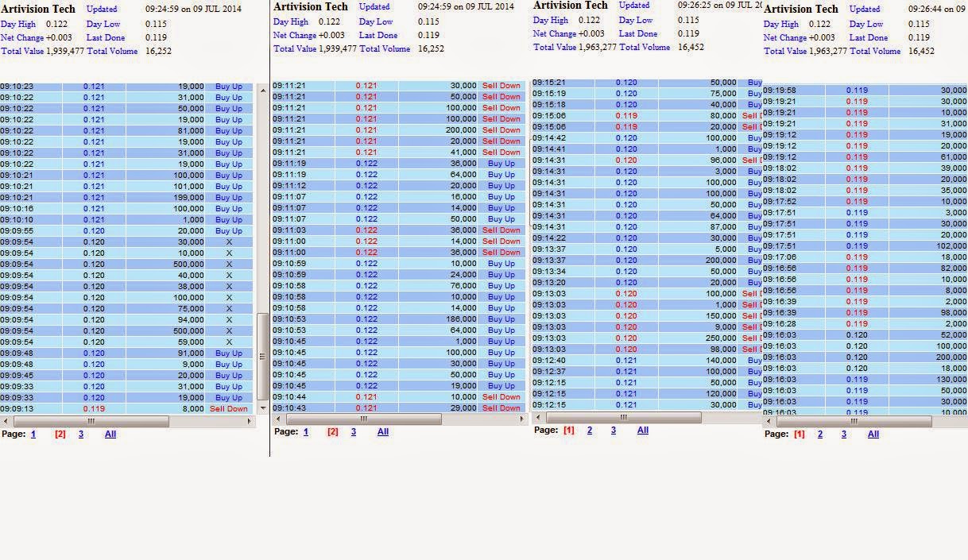
Task: Select red [2] page in second panel
Action: 332,432
